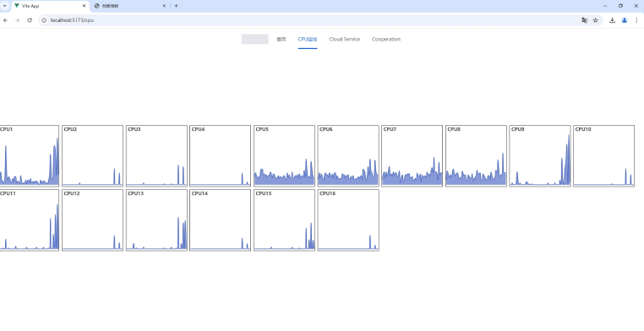Select the CPU5 usage chart
This screenshot has height=331, width=644.
click(284, 156)
